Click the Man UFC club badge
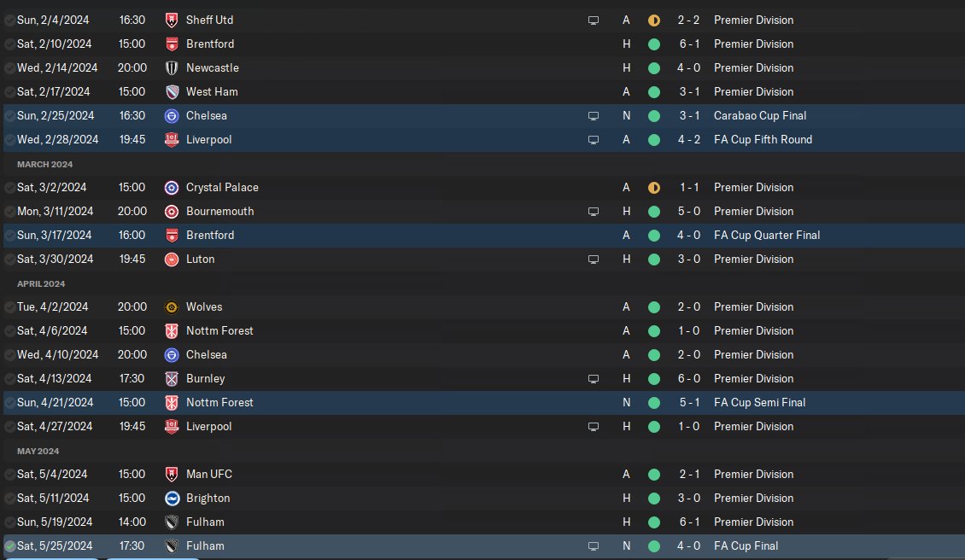Screen dimensions: 965x560 172,474
